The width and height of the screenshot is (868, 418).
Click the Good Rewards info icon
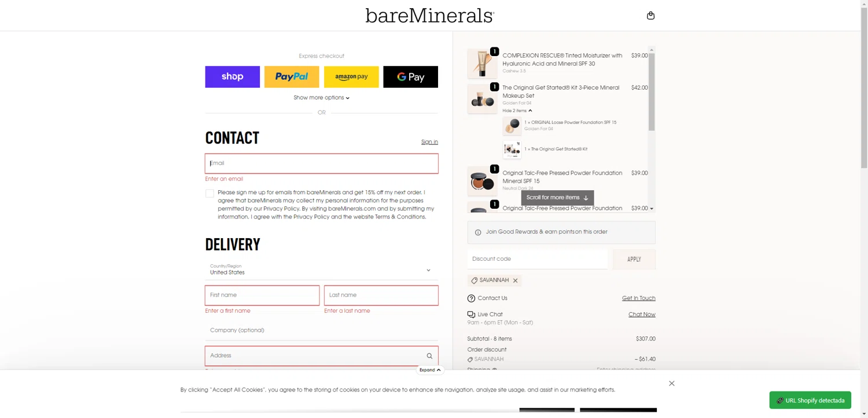click(478, 232)
